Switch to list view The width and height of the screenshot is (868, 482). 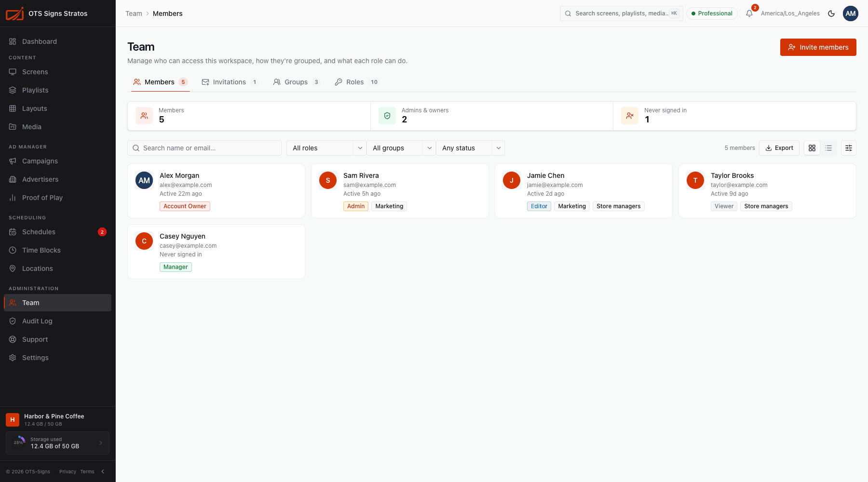pos(828,148)
